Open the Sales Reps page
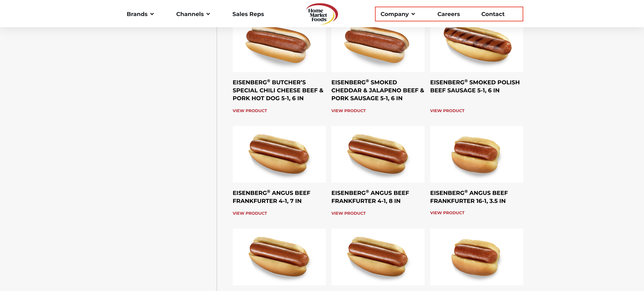This screenshot has width=644, height=291. coord(248,14)
